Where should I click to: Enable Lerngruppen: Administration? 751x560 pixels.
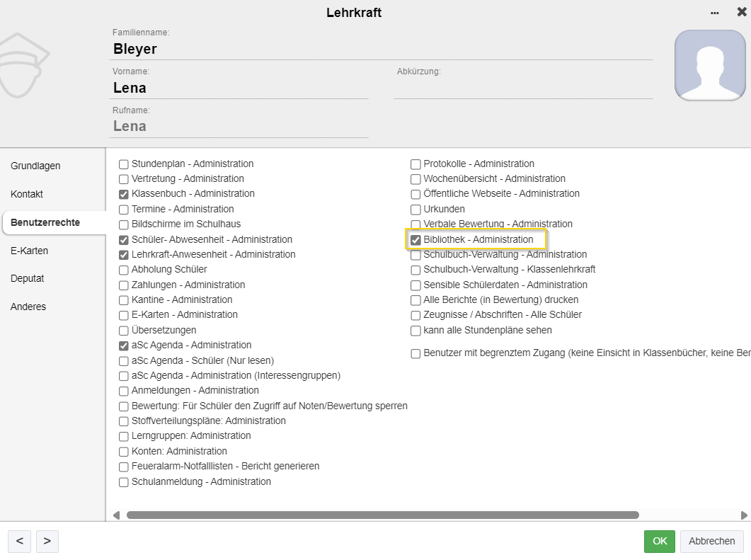(124, 436)
